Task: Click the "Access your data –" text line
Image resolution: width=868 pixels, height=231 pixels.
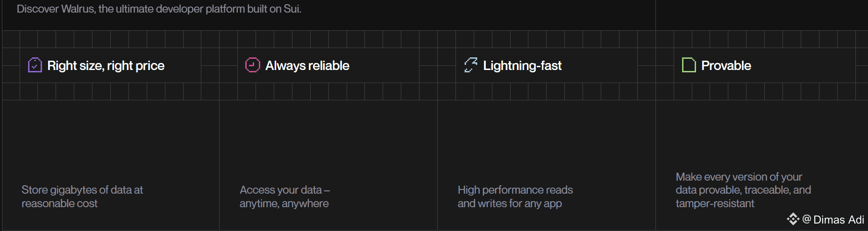Action: click(285, 190)
